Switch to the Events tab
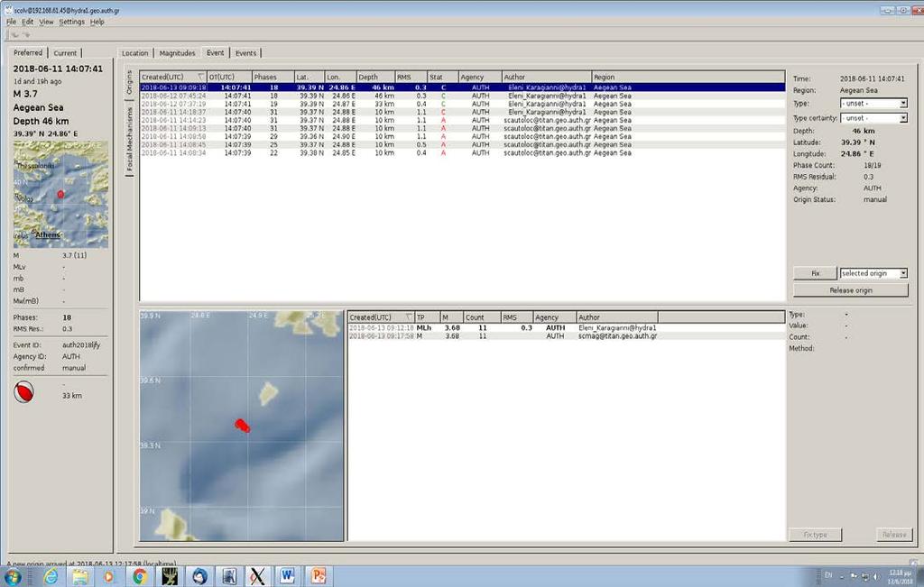This screenshot has width=924, height=587. tap(245, 53)
